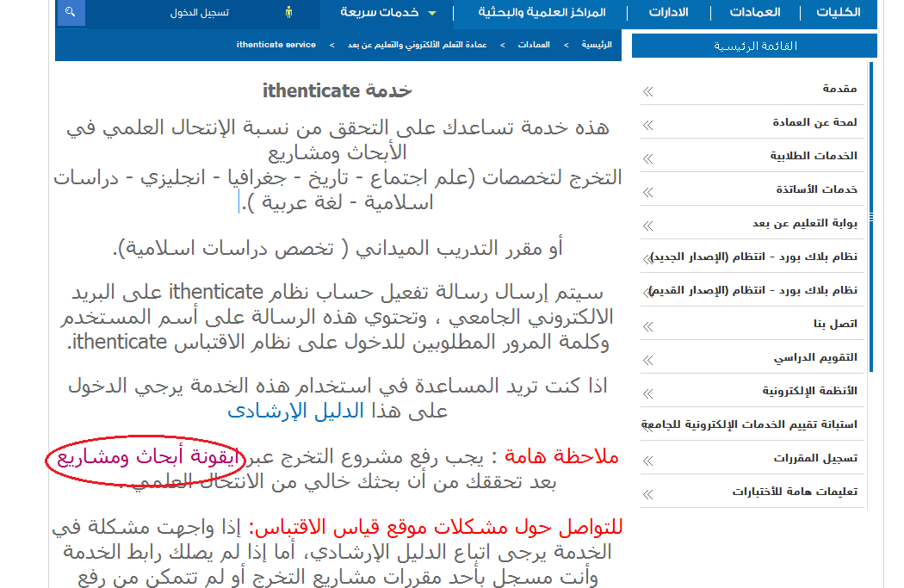Open لمحة عن العمادة sidebar item
Viewport: 904px width, 588px height.
[814, 122]
